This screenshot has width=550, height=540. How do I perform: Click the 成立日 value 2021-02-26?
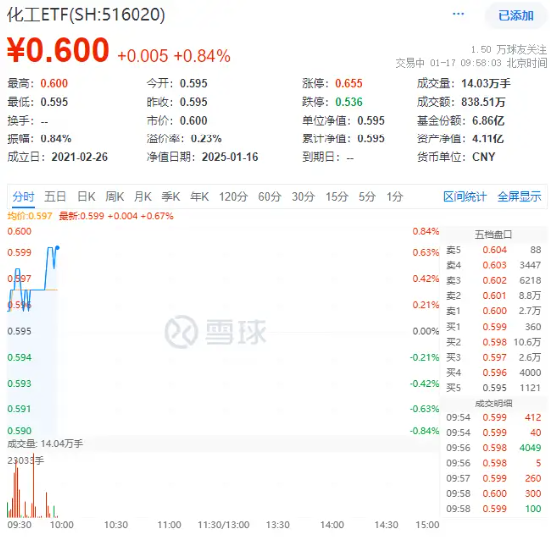[x=80, y=157]
